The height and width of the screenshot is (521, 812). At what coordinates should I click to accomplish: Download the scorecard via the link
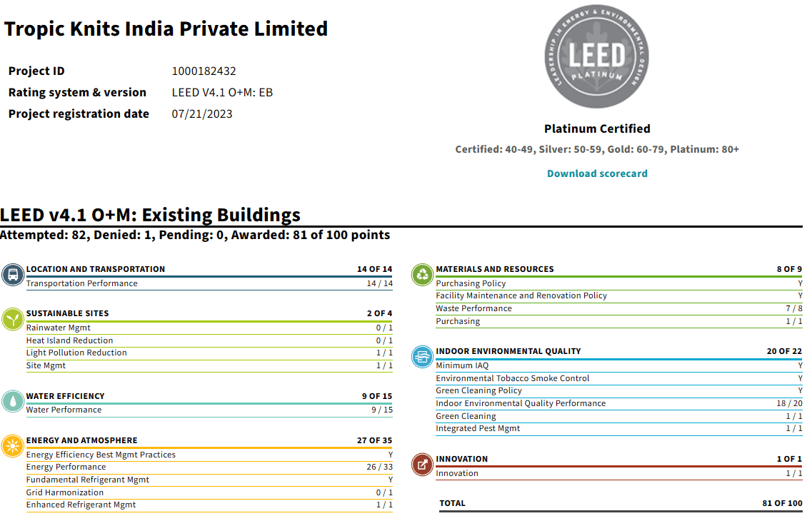click(597, 173)
